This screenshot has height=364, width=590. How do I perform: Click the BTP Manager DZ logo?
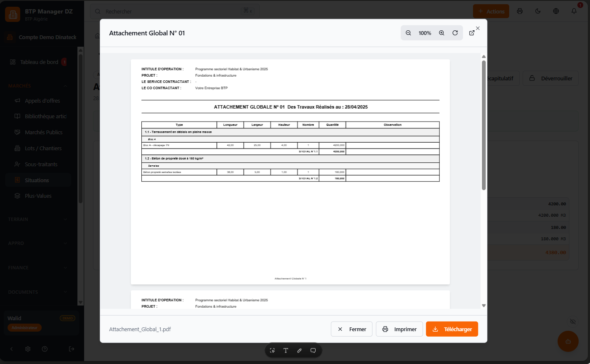click(x=13, y=14)
